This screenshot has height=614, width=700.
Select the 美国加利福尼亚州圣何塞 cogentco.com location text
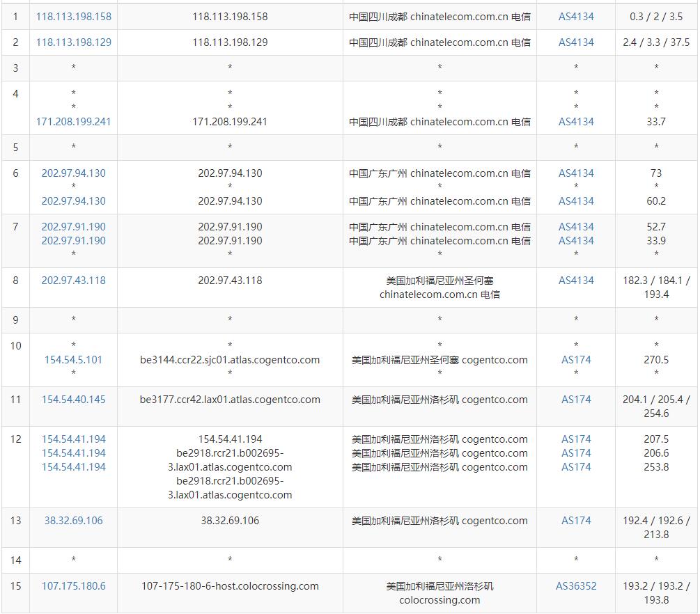coord(440,360)
